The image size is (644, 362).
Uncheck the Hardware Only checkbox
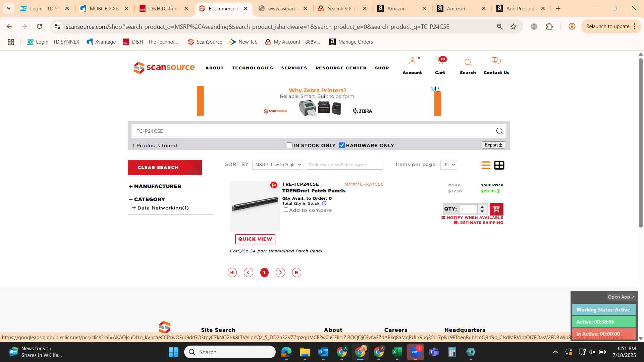(342, 145)
